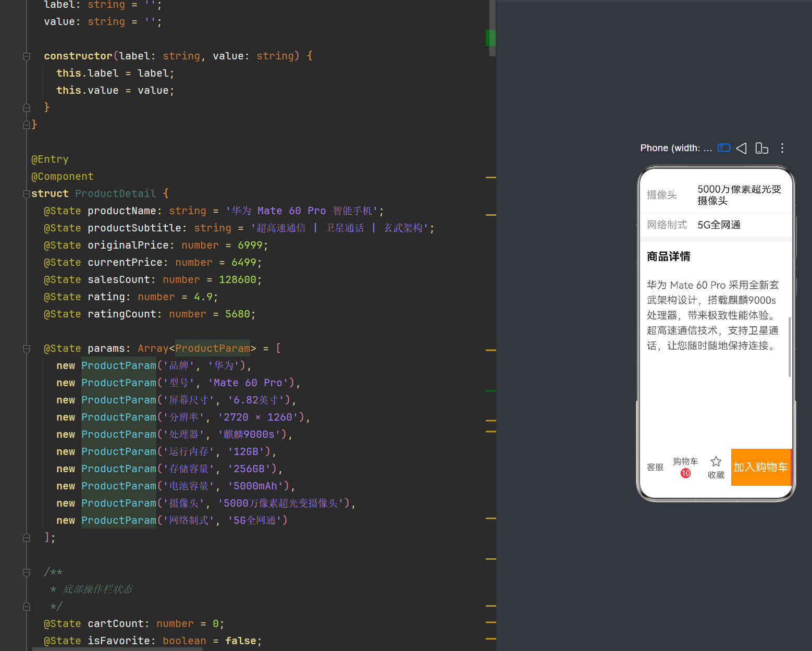Screen dimensions: 812x651
Task: Click the cartCount state variable
Action: tap(116, 624)
